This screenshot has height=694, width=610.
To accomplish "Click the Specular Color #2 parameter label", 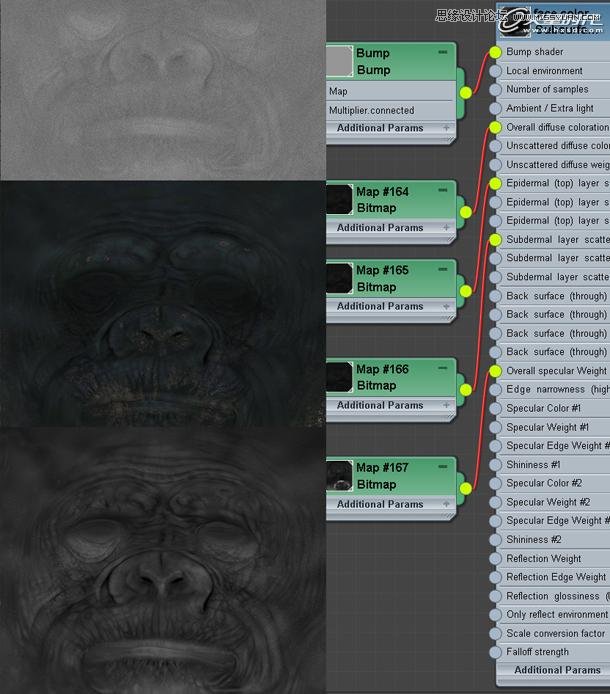I will point(544,483).
